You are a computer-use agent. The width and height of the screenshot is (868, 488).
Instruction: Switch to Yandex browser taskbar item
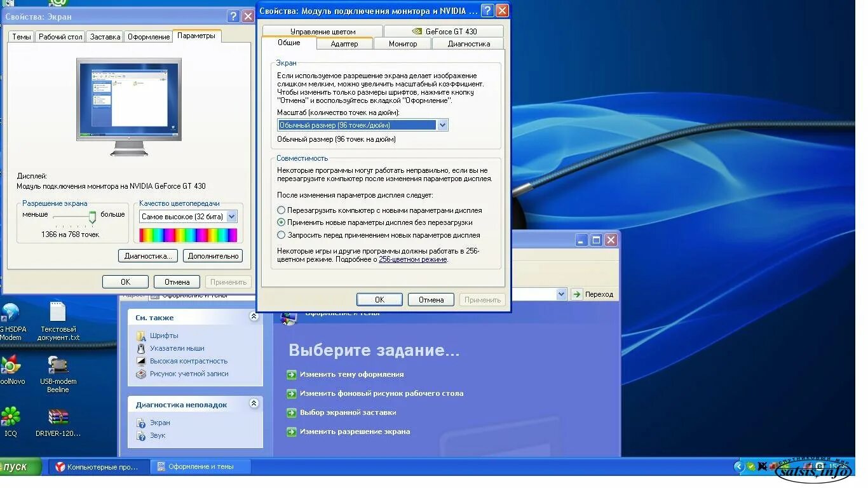click(x=98, y=466)
